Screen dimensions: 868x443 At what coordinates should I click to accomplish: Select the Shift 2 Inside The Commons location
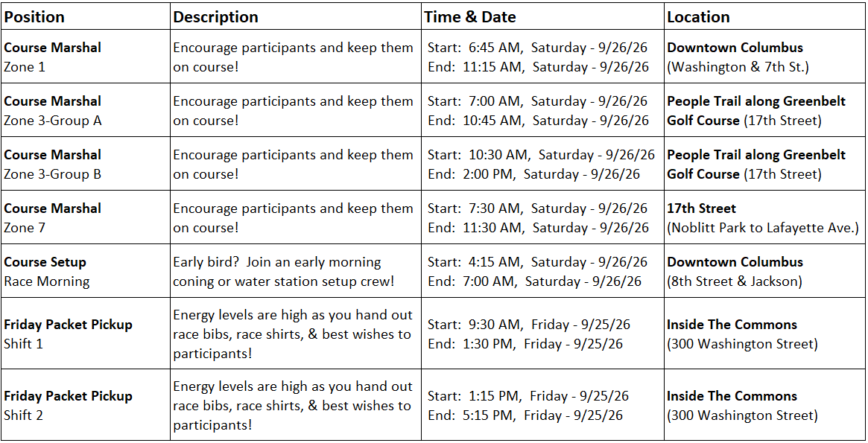(x=764, y=405)
